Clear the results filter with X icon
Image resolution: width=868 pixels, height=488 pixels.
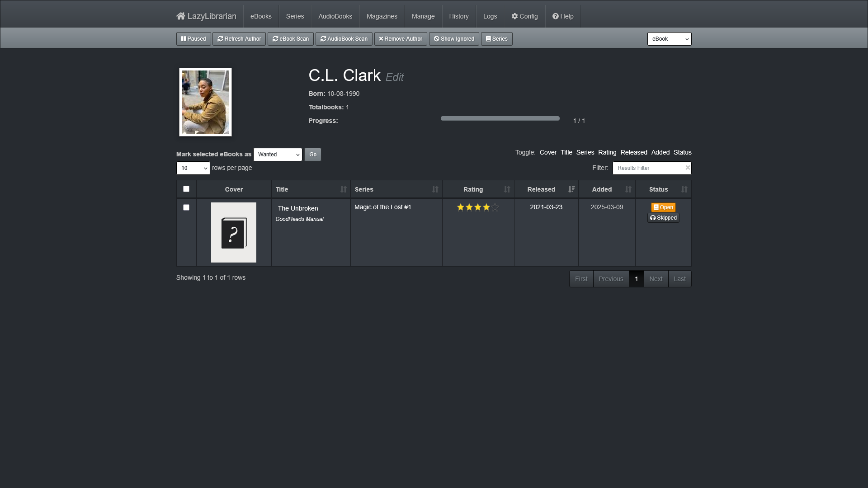coord(688,168)
